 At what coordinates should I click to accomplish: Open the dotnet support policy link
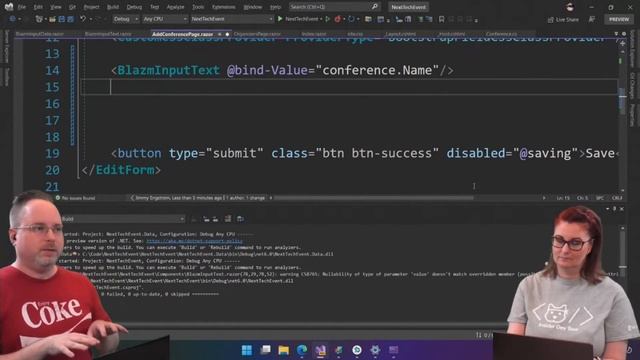click(194, 241)
